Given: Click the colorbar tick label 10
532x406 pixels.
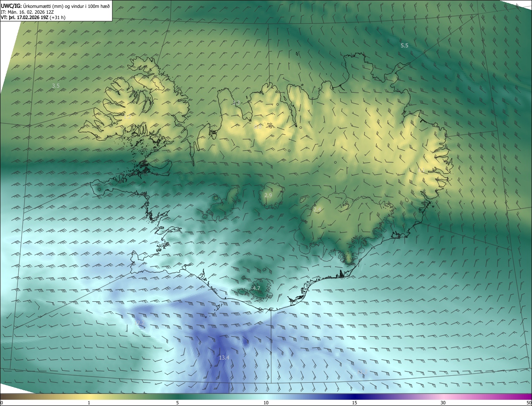Looking at the screenshot, I should coord(266,403).
